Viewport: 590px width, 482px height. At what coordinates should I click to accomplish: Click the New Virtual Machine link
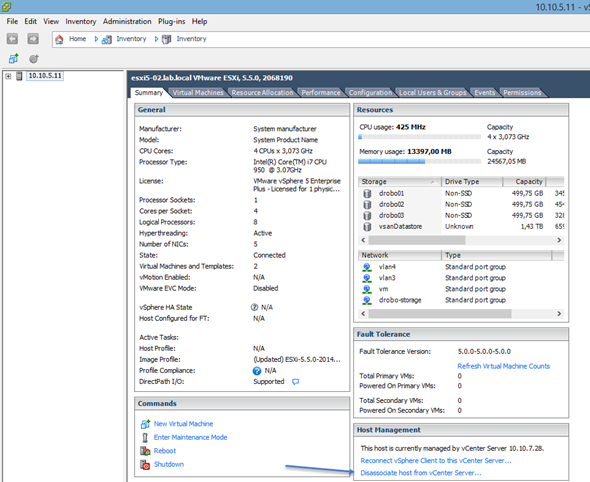(x=183, y=424)
